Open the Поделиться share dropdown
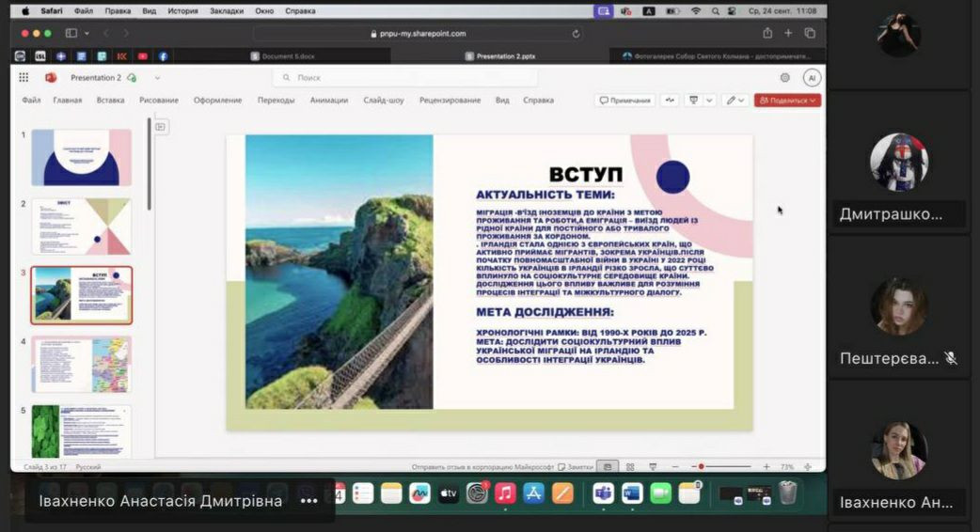Screen dimensions: 980x532 click(x=787, y=101)
